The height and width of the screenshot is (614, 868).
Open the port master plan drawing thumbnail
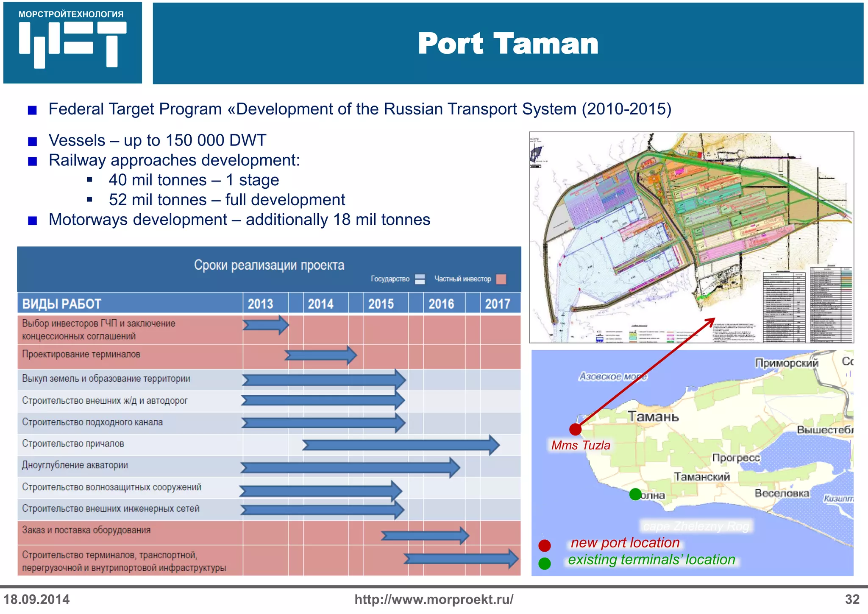pyautogui.click(x=691, y=237)
